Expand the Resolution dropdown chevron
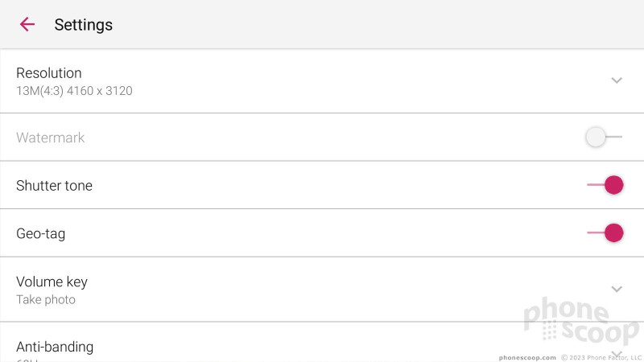 pos(617,80)
